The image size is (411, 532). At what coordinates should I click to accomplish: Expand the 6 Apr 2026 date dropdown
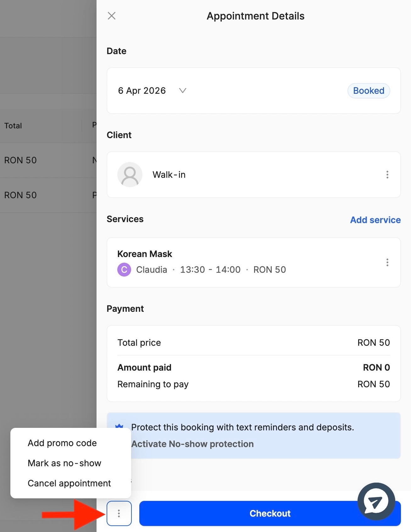tap(182, 91)
